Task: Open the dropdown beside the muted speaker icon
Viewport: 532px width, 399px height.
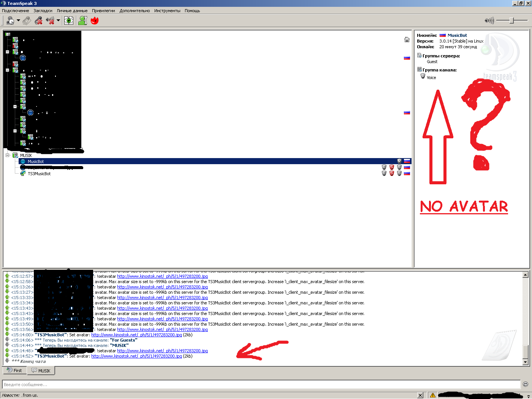Action: (58, 21)
